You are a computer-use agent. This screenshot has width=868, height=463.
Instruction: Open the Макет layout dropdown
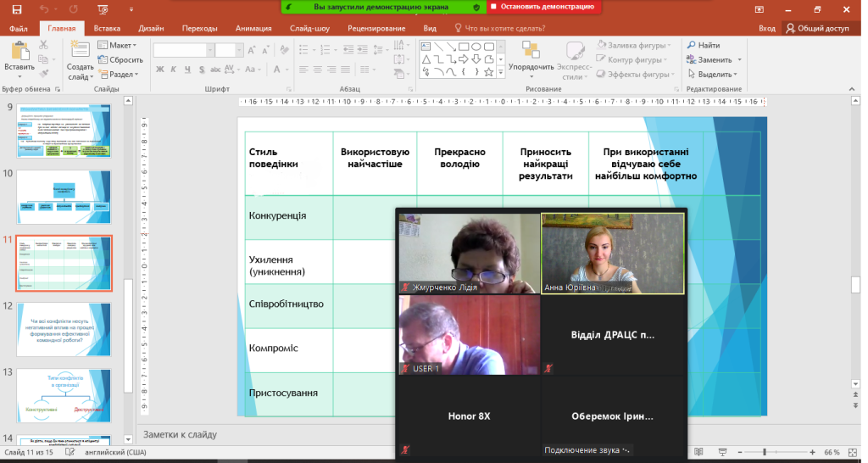pyautogui.click(x=117, y=45)
